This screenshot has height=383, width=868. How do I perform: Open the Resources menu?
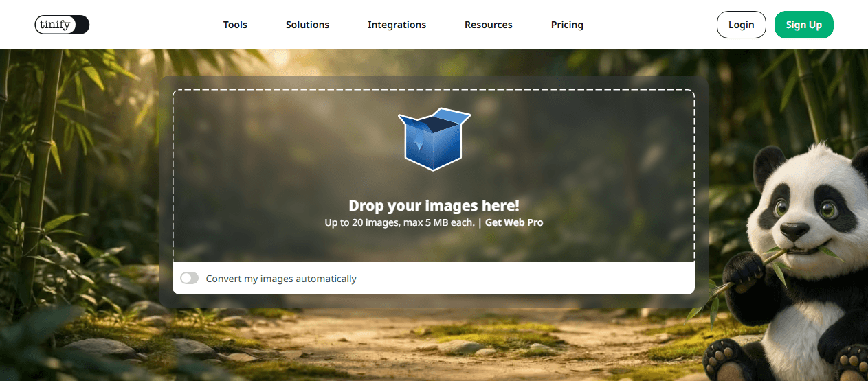click(489, 25)
